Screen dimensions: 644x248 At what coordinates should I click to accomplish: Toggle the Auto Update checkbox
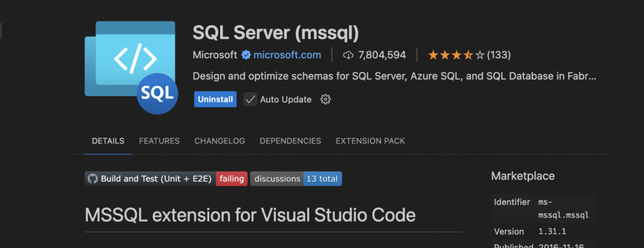(250, 99)
